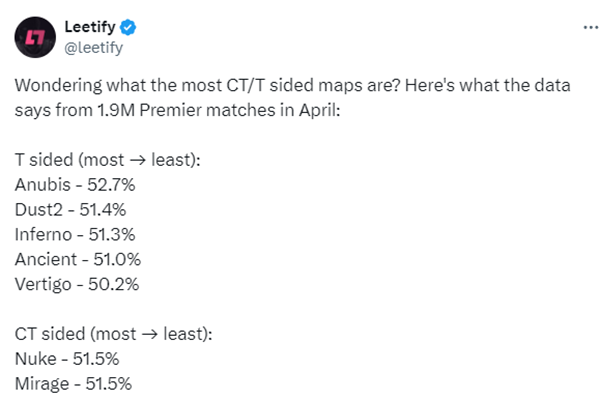Select the 'Anubis - 52.7%' line
This screenshot has width=600, height=400.
coord(75,185)
